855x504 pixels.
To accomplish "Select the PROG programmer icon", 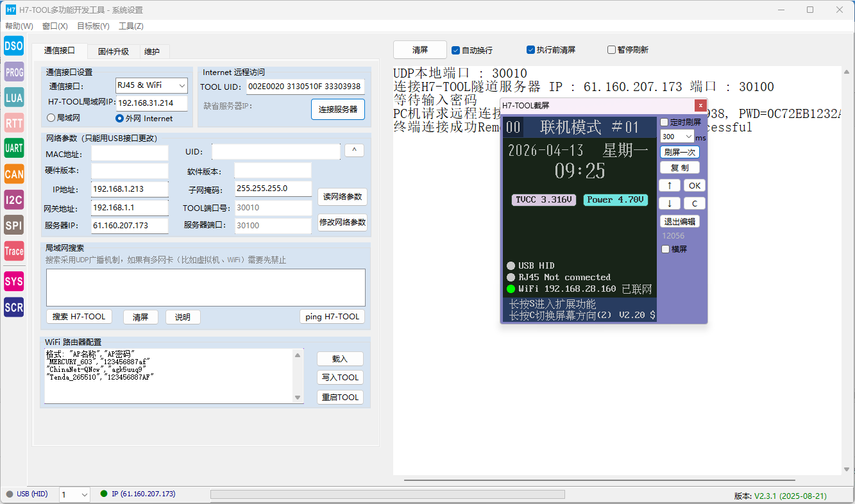I will click(13, 72).
